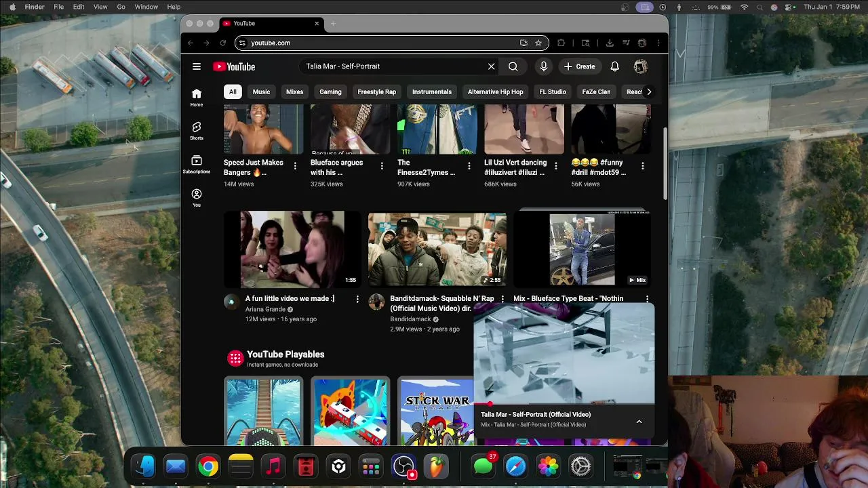Open Shorts in the sidebar
The height and width of the screenshot is (488, 868).
(x=197, y=131)
